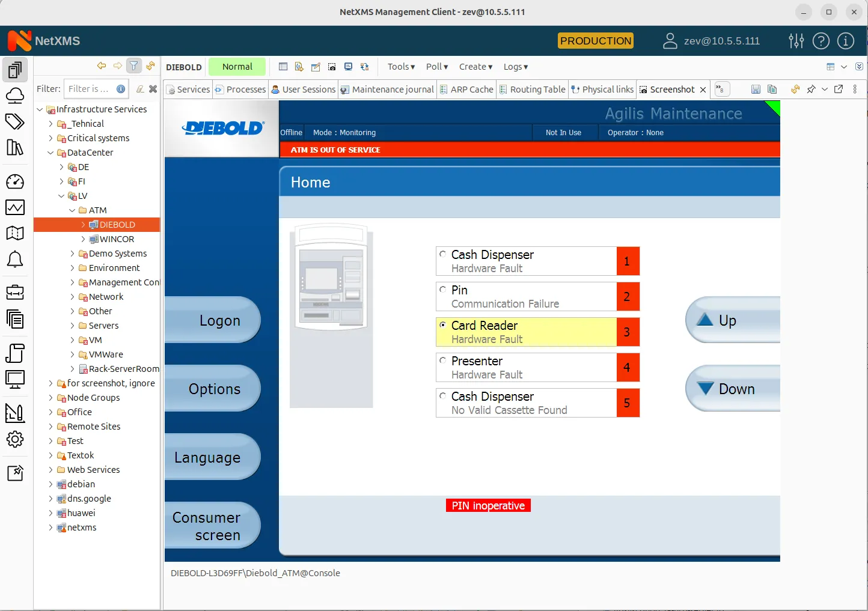Collapse the LV tree branch
The width and height of the screenshot is (868, 611).
(61, 195)
